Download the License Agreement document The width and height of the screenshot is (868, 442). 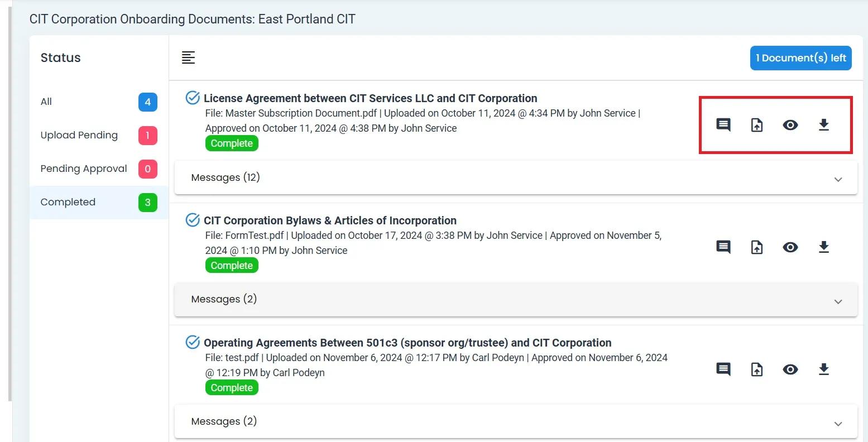click(x=824, y=125)
